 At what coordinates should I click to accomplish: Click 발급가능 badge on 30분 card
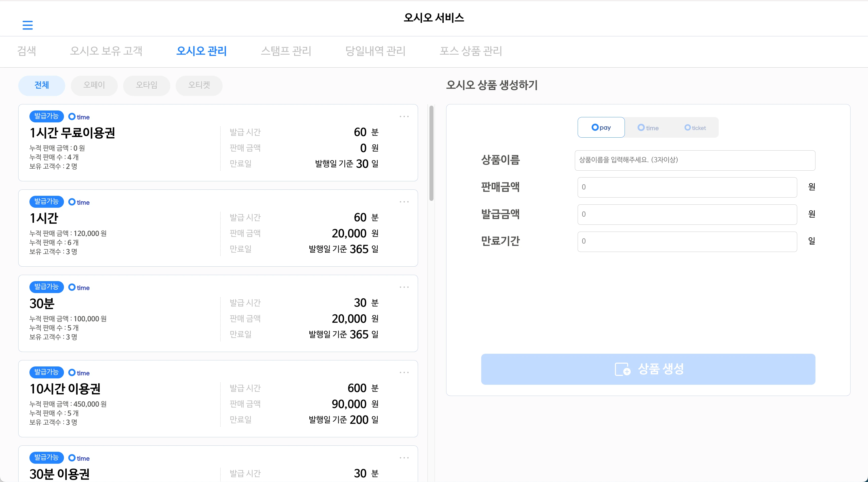[x=46, y=287]
